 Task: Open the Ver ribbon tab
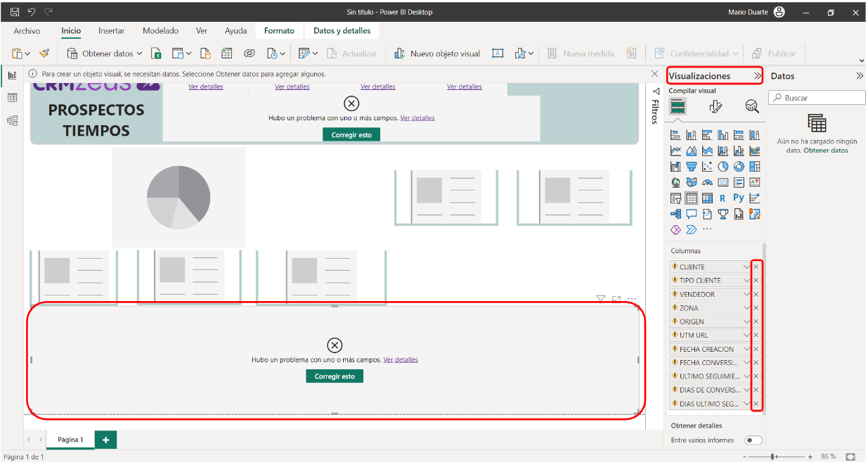coord(202,31)
